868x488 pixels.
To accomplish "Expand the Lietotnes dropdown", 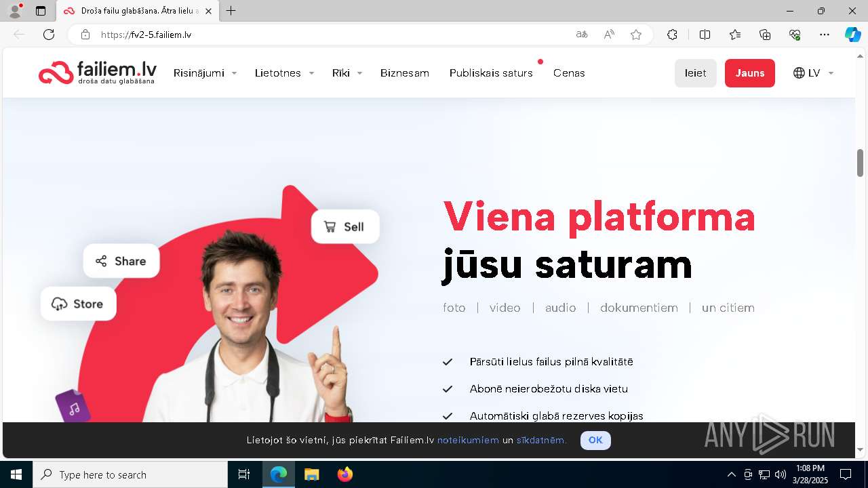I will click(284, 73).
